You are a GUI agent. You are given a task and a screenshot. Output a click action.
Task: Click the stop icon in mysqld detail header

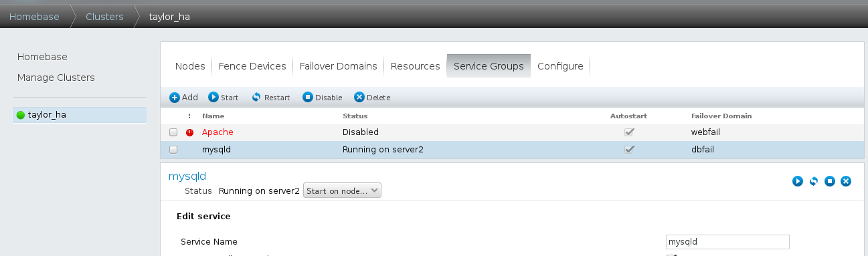830,181
